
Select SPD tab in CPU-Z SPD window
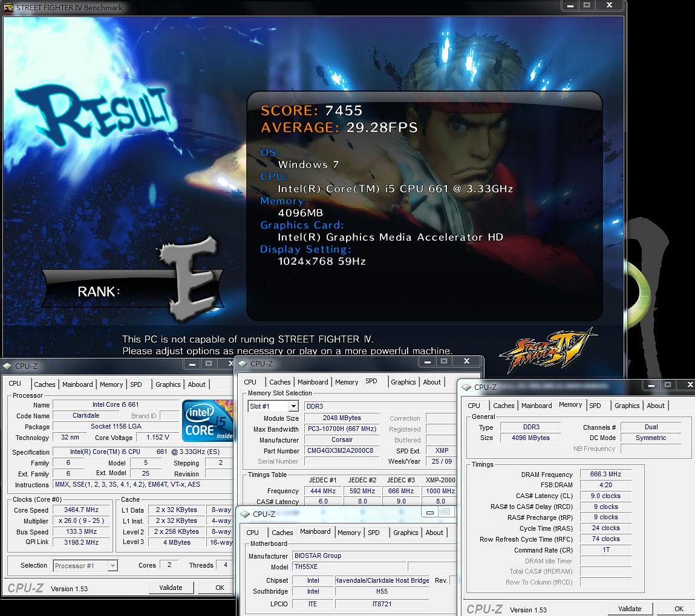tap(371, 381)
